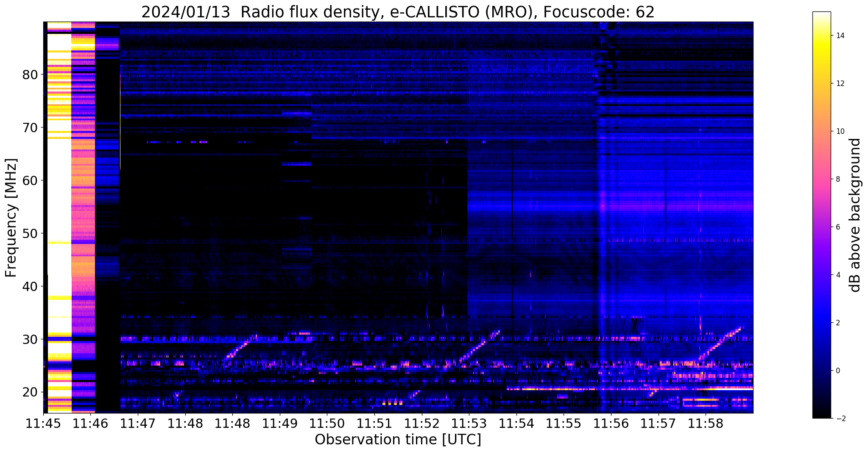Click the 11:52 time tick label

click(421, 424)
